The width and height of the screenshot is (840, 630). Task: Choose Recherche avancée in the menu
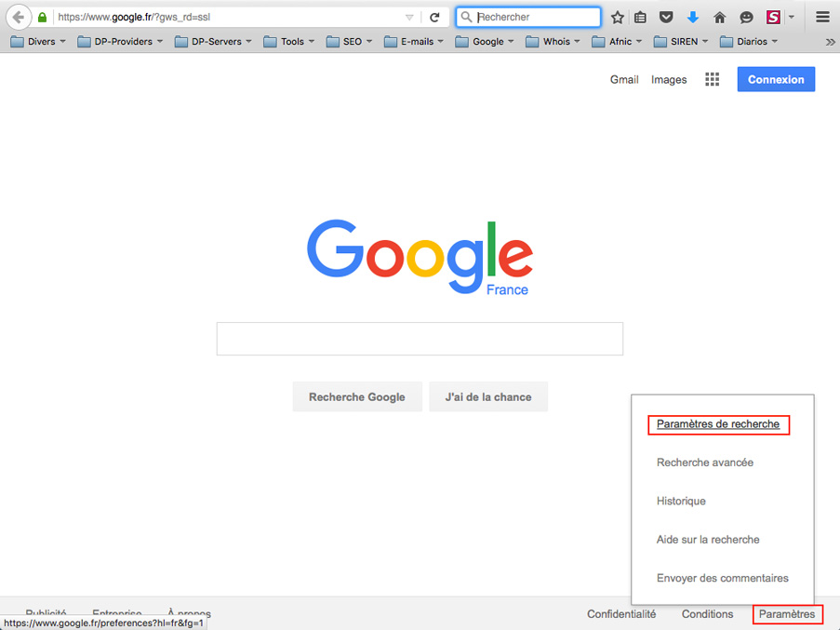pyautogui.click(x=704, y=462)
